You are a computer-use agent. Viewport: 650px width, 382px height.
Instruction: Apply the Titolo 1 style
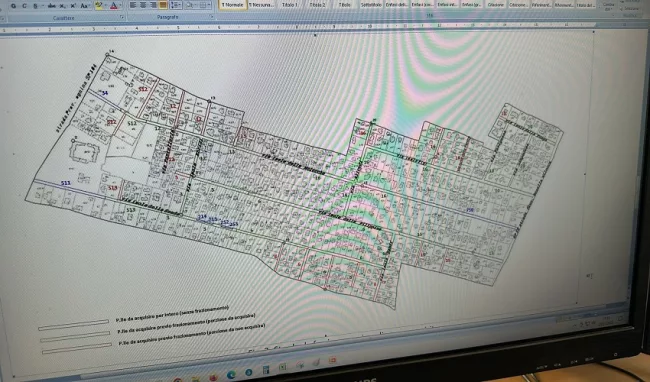(289, 5)
